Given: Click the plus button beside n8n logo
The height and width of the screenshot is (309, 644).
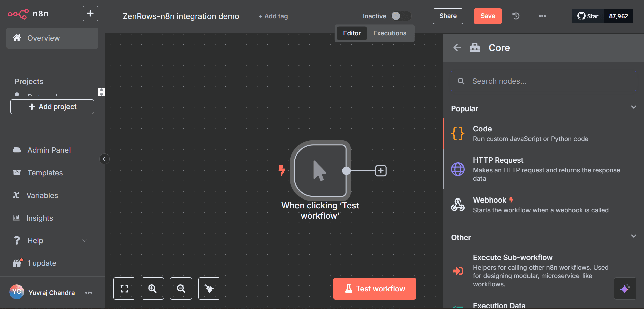Looking at the screenshot, I should [90, 13].
